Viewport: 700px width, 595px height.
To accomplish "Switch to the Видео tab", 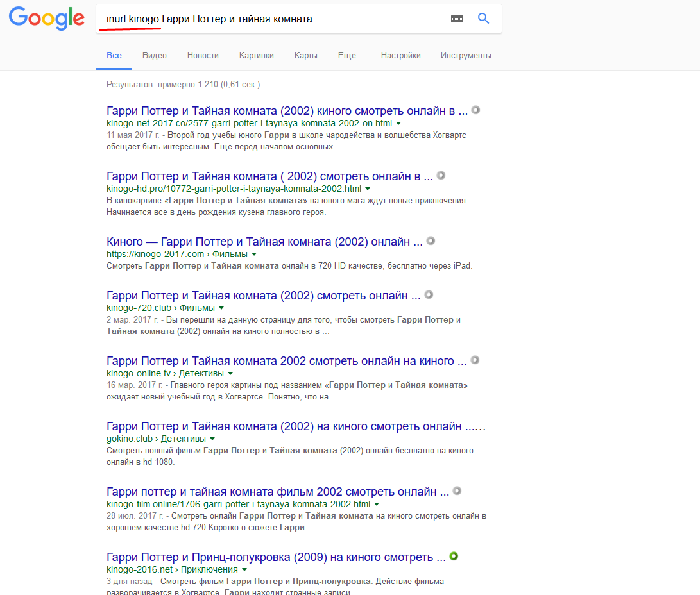I will pyautogui.click(x=155, y=56).
